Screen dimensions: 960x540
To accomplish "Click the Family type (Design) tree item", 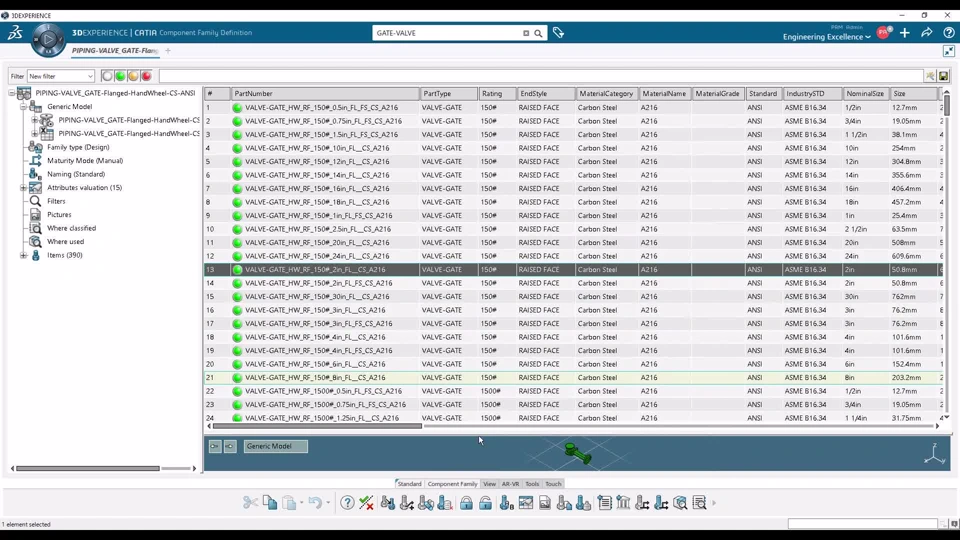I will (x=78, y=147).
